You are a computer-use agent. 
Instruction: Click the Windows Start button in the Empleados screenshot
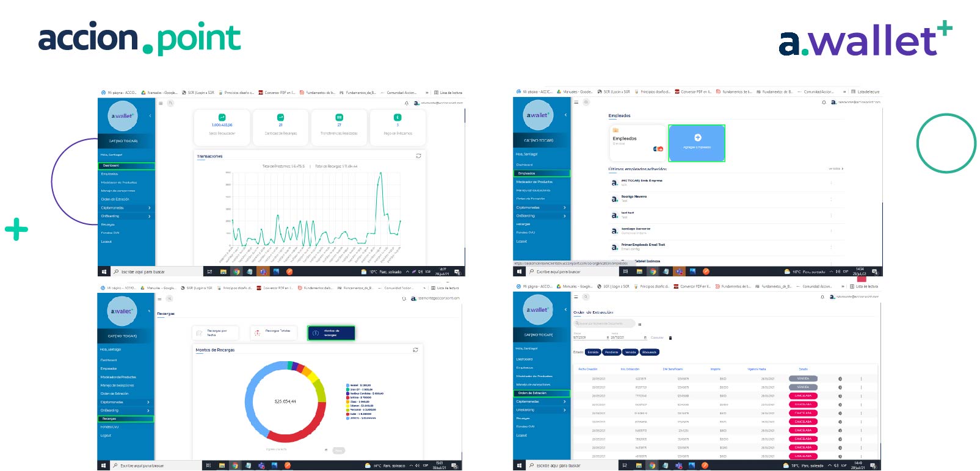(x=520, y=271)
